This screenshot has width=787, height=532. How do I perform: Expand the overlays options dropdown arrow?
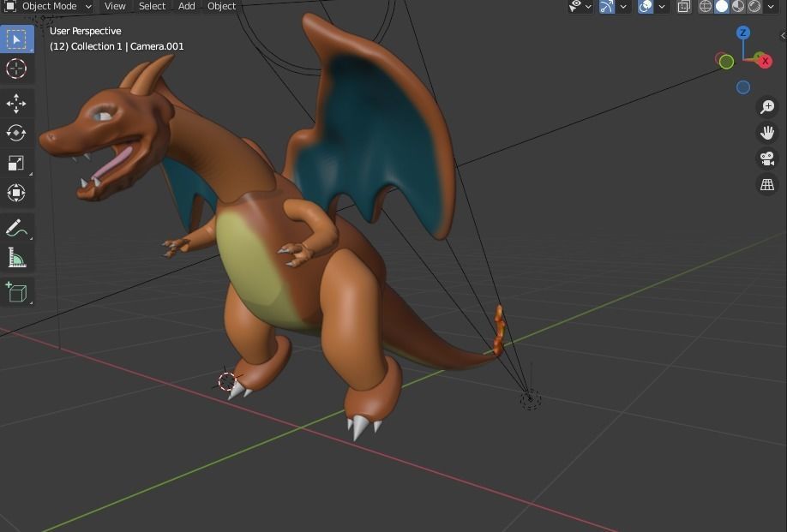[x=662, y=7]
